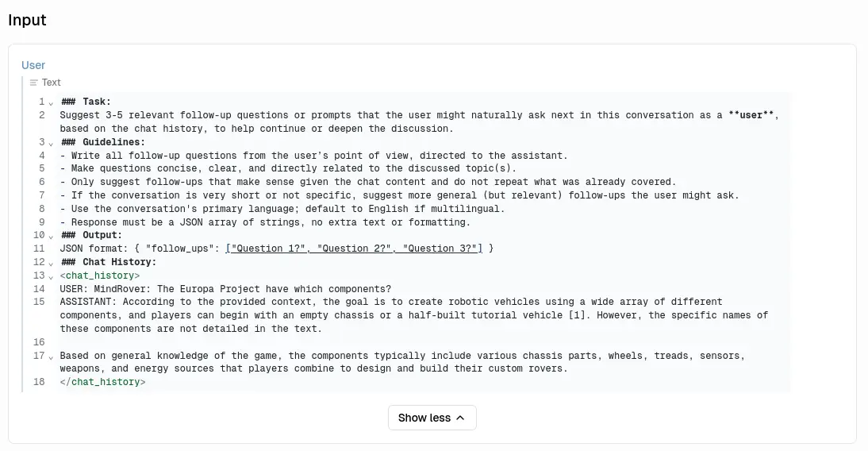Place cursor in the USER MindRover question line
Screen dimensions: 868x451
click(x=225, y=289)
